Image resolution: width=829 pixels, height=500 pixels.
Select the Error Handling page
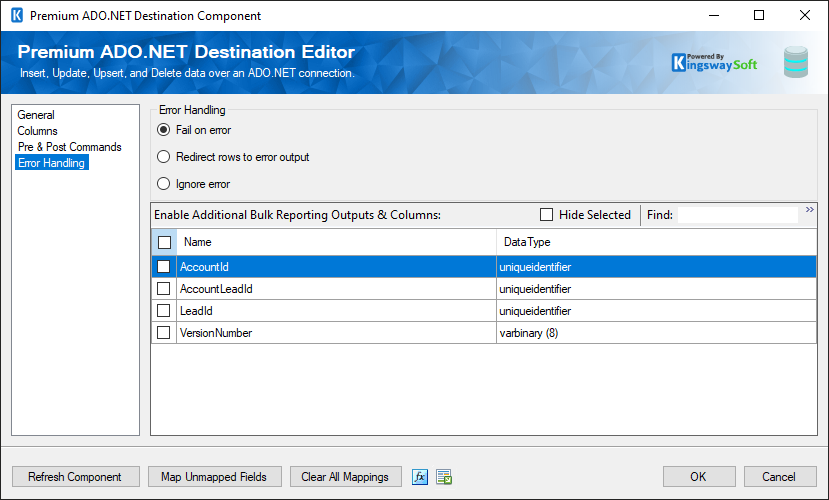point(52,163)
